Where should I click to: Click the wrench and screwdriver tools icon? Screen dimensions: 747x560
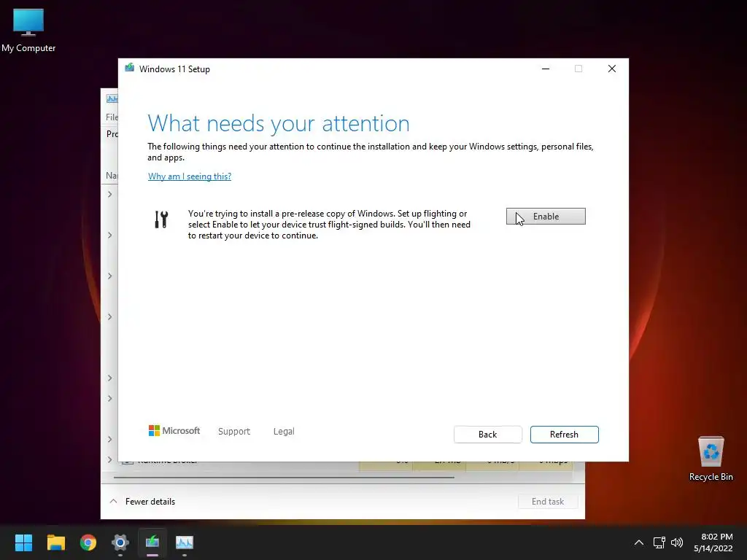pos(161,219)
